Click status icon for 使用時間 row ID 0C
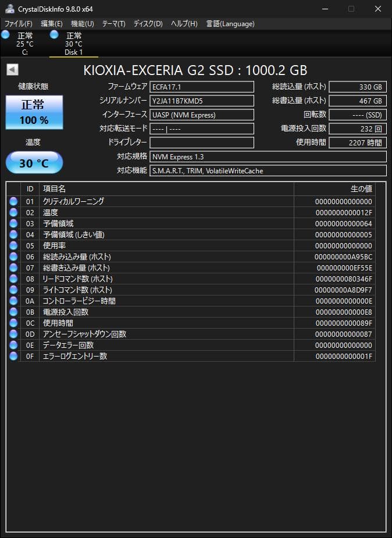Image resolution: width=392 pixels, height=538 pixels. click(13, 323)
